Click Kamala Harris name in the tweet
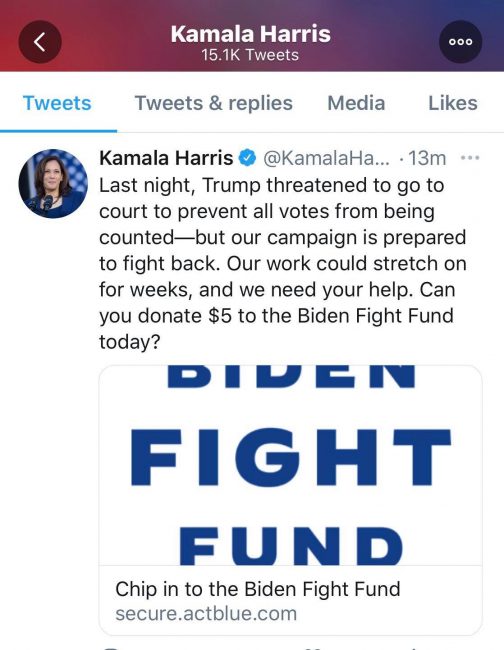 166,158
